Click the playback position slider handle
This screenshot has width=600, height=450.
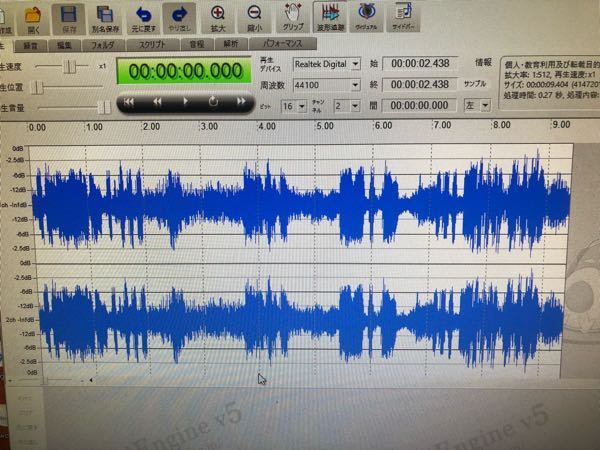tap(37, 88)
